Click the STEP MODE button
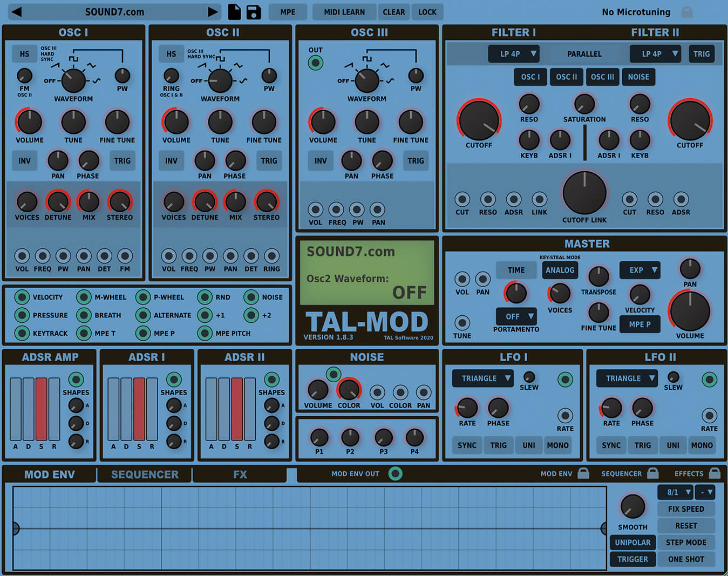 tap(686, 543)
